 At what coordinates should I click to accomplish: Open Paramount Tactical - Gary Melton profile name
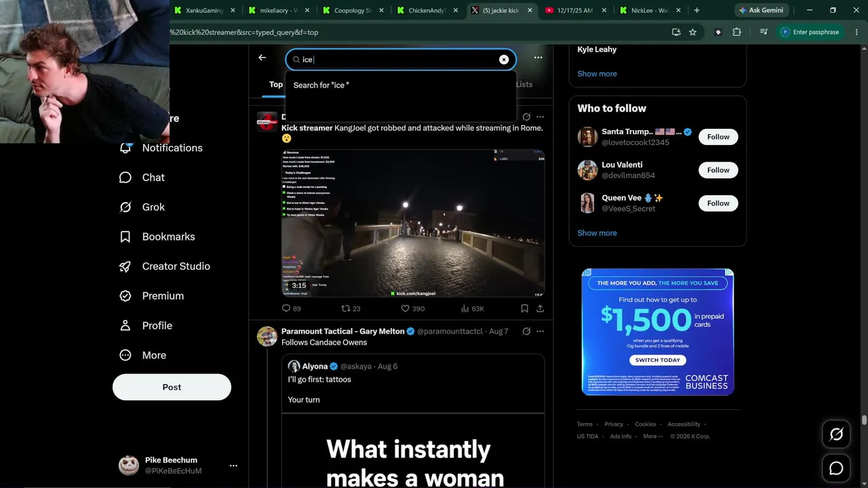click(x=342, y=331)
